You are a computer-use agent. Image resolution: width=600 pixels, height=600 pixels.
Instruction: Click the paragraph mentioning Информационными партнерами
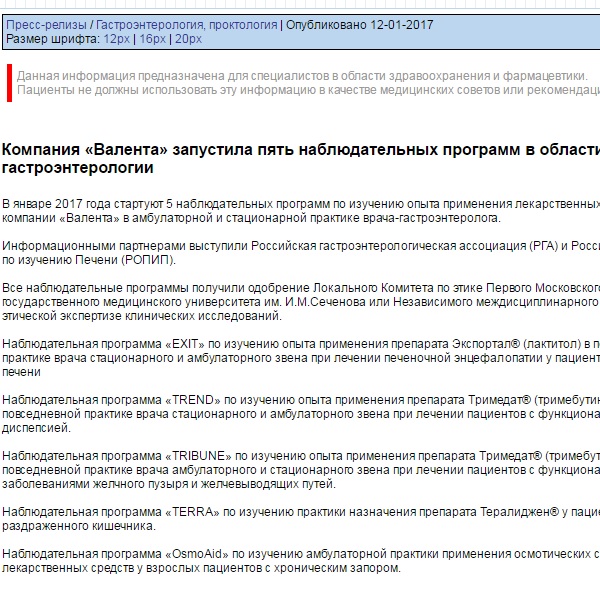pyautogui.click(x=301, y=253)
